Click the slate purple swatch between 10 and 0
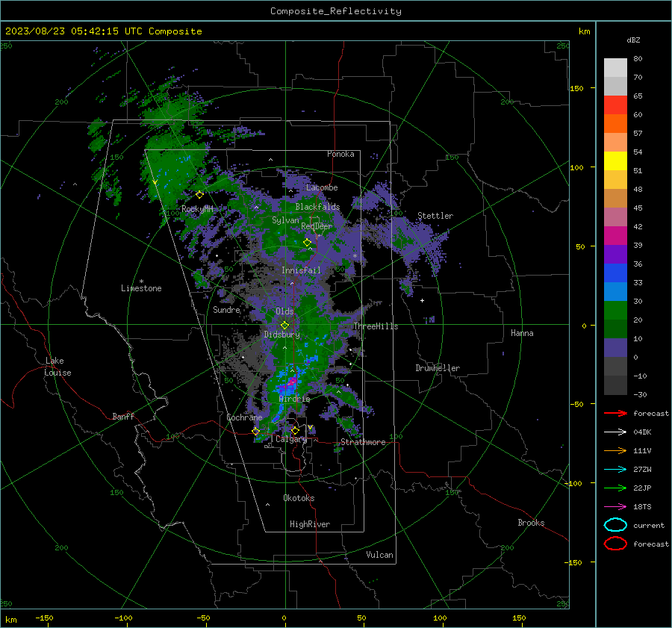The width and height of the screenshot is (672, 628). click(x=615, y=348)
